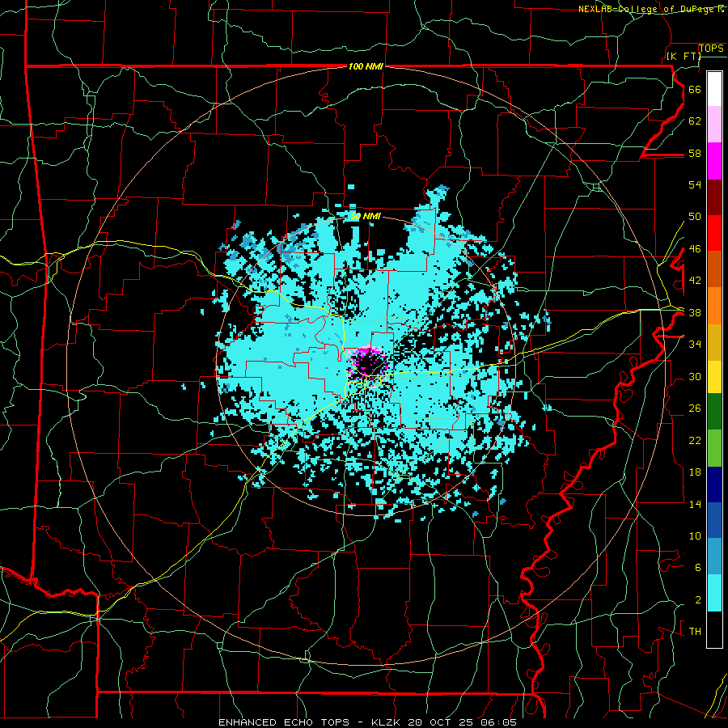Select the bright red legend swatch
Viewport: 728px width, 728px height.
pyautogui.click(x=714, y=233)
